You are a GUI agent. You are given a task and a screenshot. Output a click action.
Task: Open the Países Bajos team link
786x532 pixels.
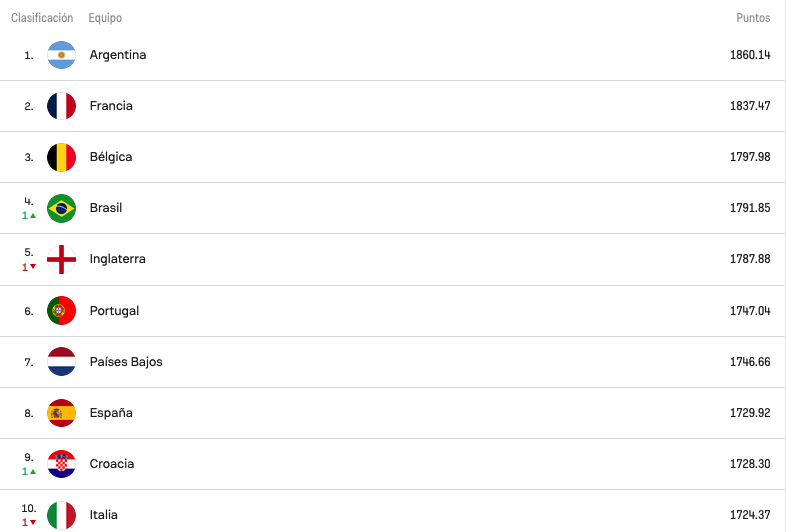(126, 362)
